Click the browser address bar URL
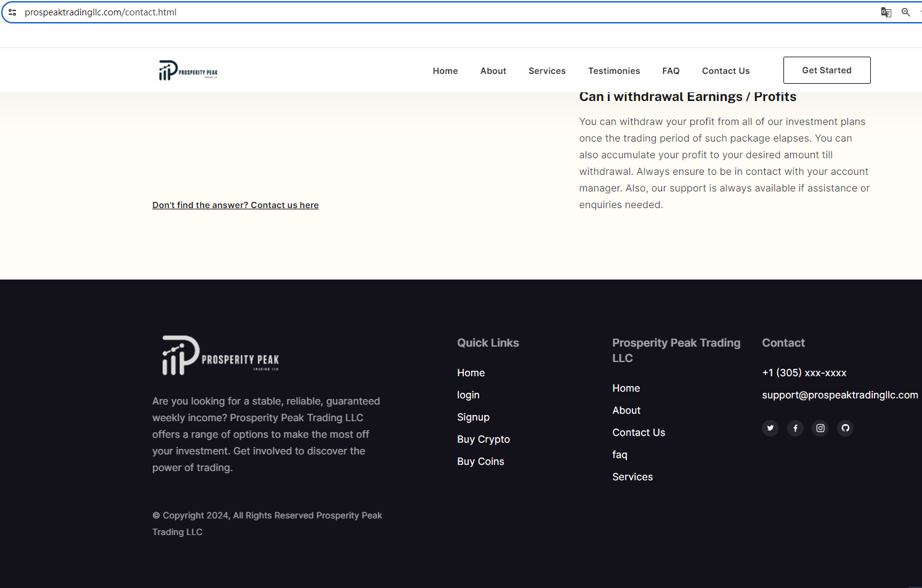922x588 pixels. click(x=100, y=12)
